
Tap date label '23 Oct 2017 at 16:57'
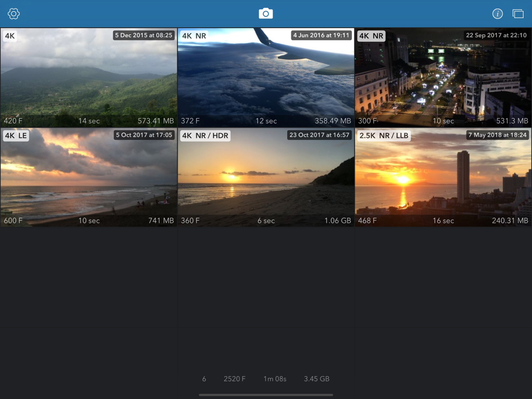(319, 135)
